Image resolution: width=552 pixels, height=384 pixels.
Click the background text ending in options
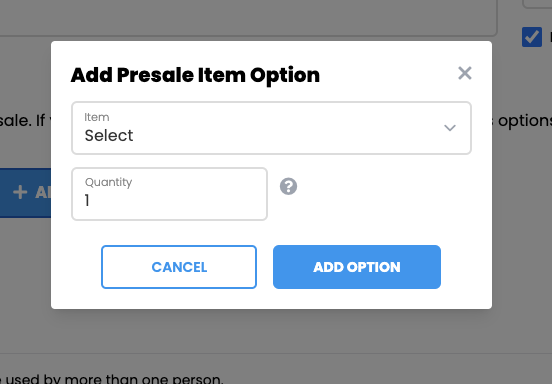pos(522,121)
